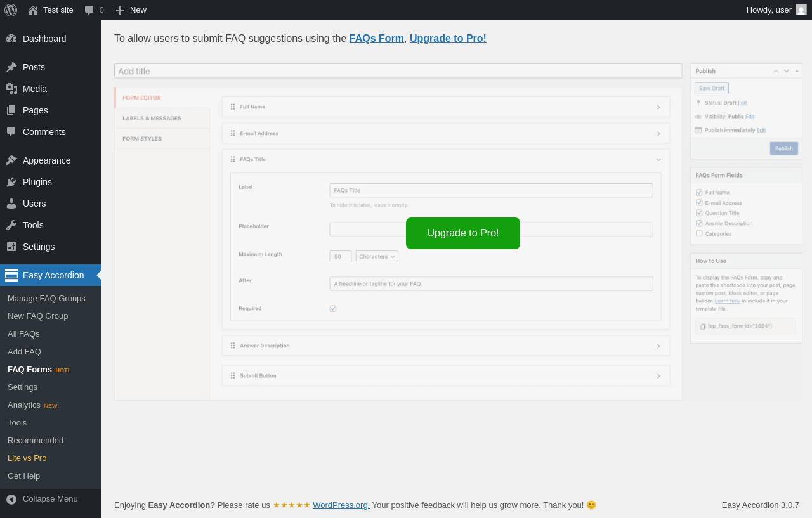Enable the Categories form field checkbox
Screen dimensions: 812x518
[x=699, y=233]
